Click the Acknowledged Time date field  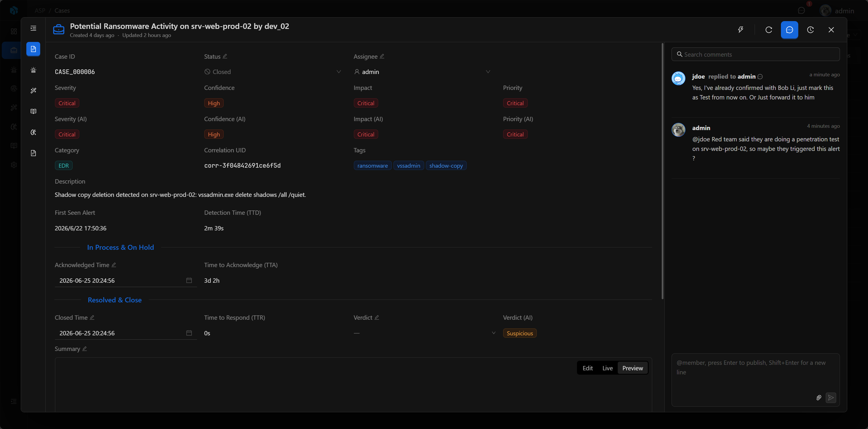[x=126, y=280]
